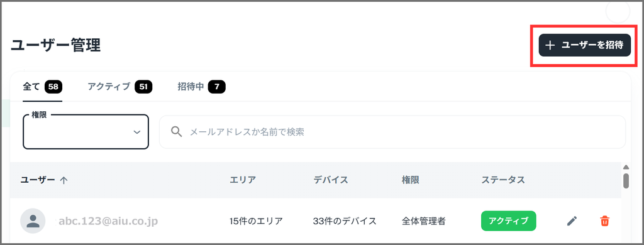This screenshot has width=644, height=245.
Task: Click the sort arrow beside ユーザー header
Action: coord(64,180)
